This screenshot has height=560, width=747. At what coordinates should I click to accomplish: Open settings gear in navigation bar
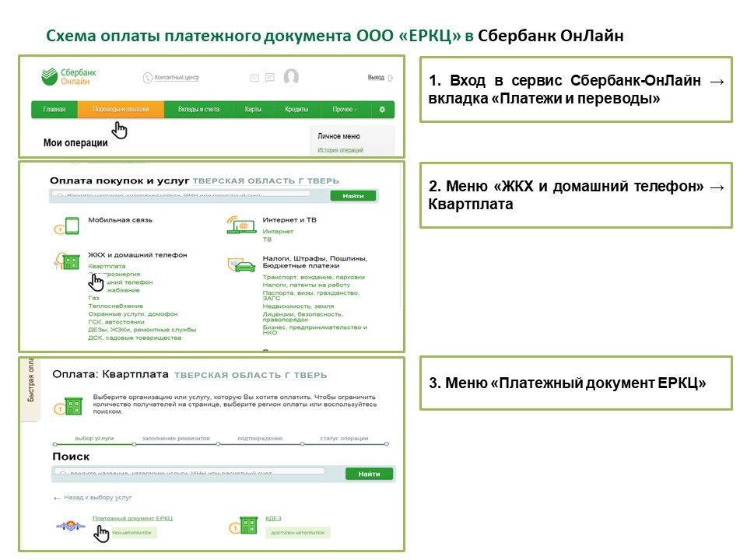[x=382, y=109]
